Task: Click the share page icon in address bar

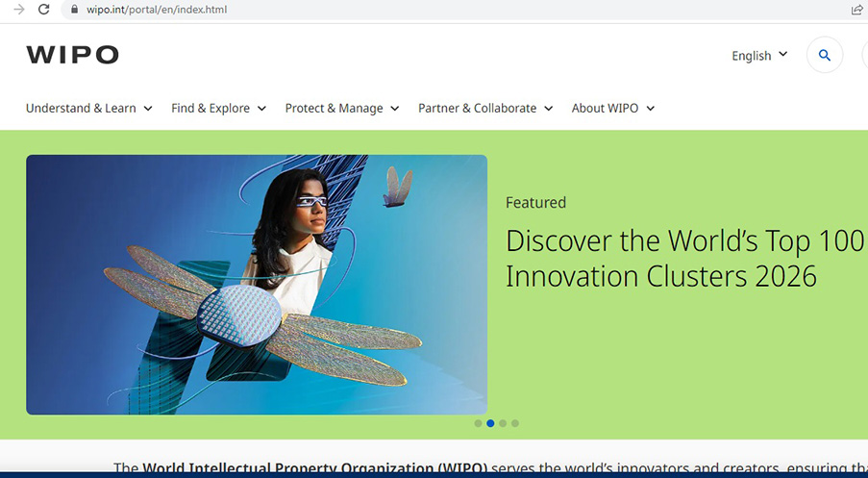Action: point(856,10)
